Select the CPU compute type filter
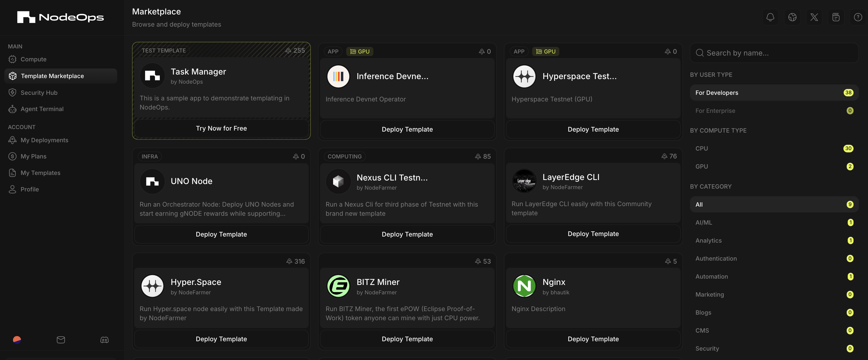Image resolution: width=868 pixels, height=360 pixels. (774, 148)
